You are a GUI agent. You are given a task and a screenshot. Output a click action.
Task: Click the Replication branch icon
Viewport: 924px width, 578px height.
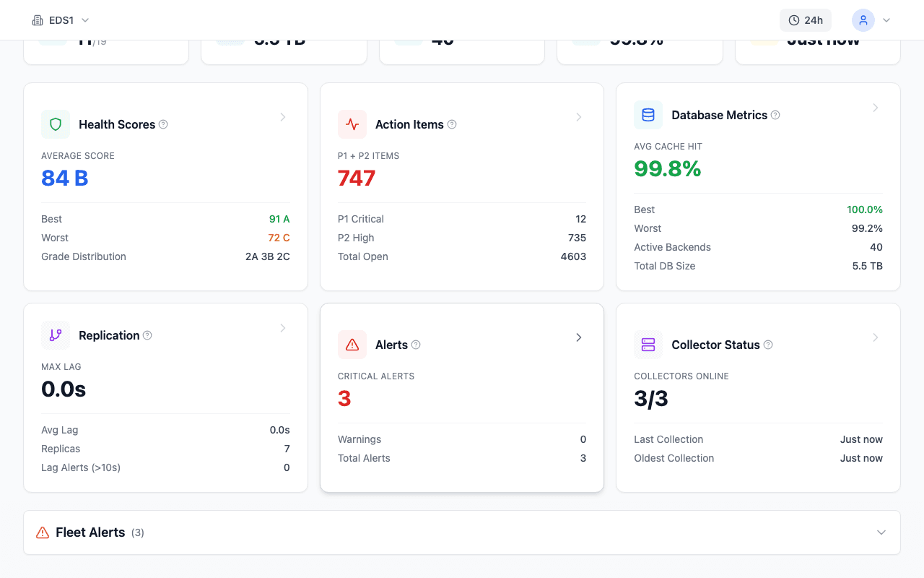point(56,335)
